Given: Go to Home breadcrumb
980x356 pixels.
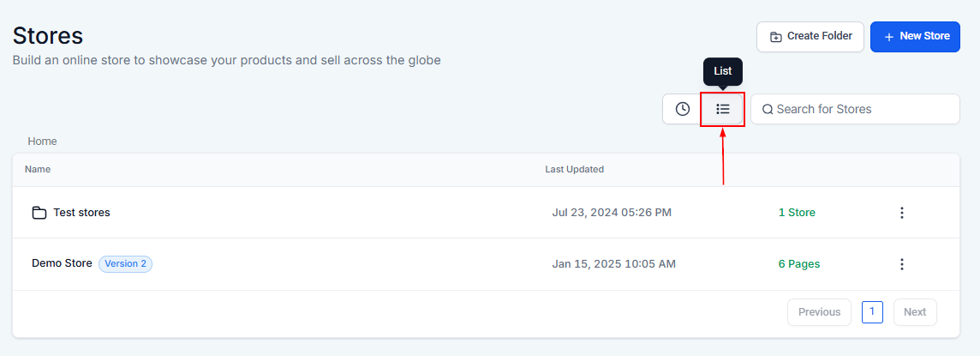Looking at the screenshot, I should 42,141.
